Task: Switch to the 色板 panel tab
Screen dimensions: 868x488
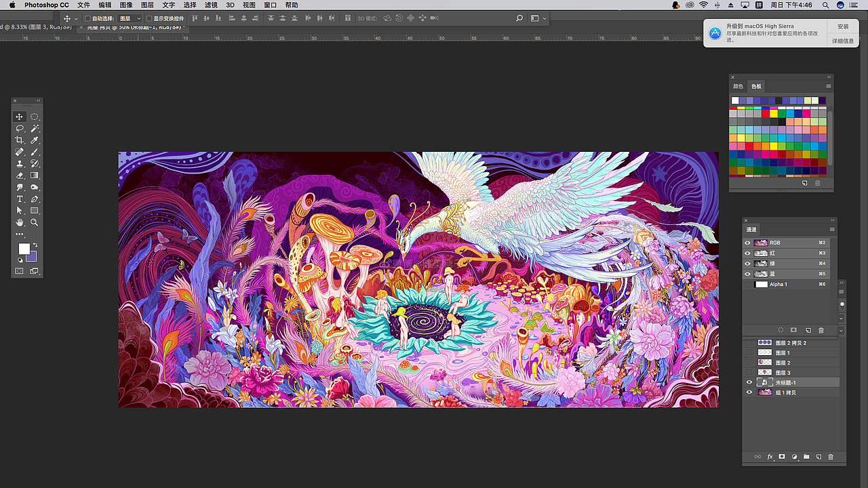Action: pos(756,86)
